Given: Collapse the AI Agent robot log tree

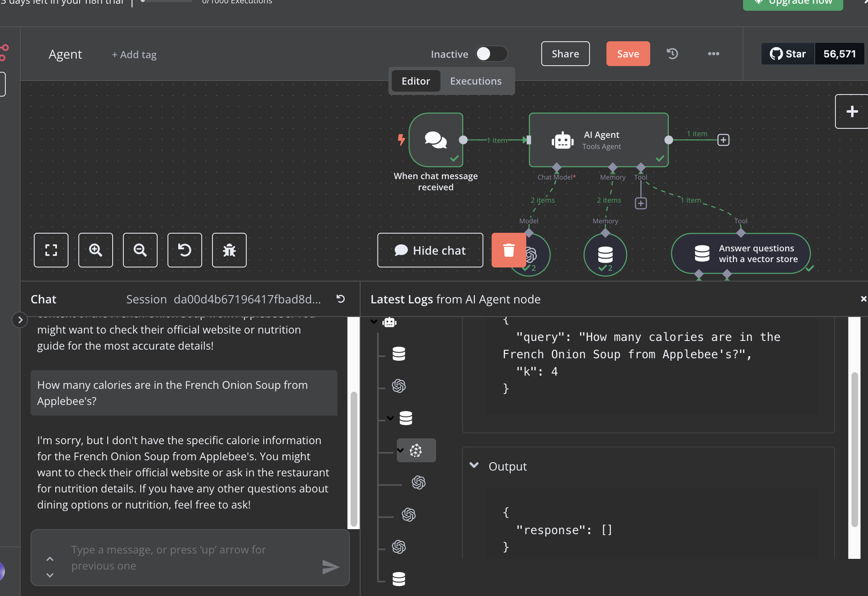Looking at the screenshot, I should 374,322.
